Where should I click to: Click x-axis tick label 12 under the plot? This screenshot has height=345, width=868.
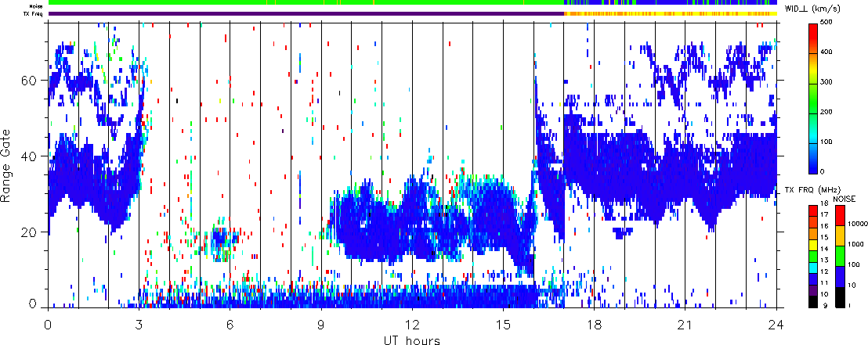[412, 325]
